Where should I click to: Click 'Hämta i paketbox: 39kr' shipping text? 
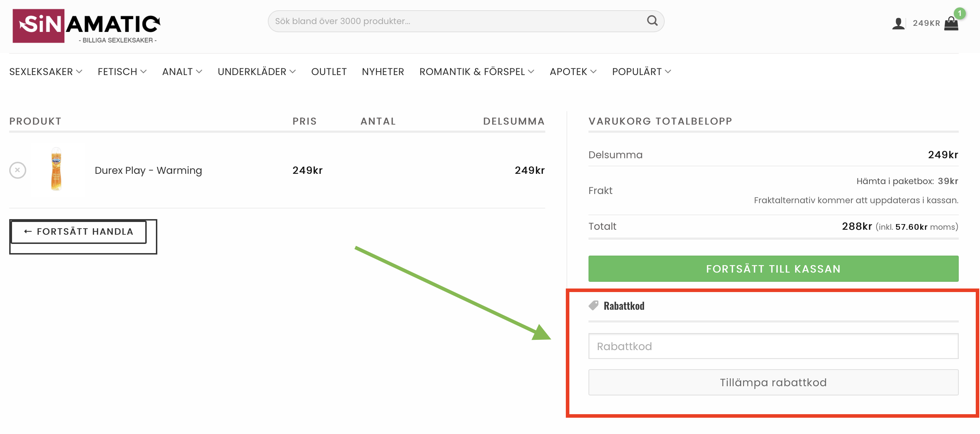point(907,181)
